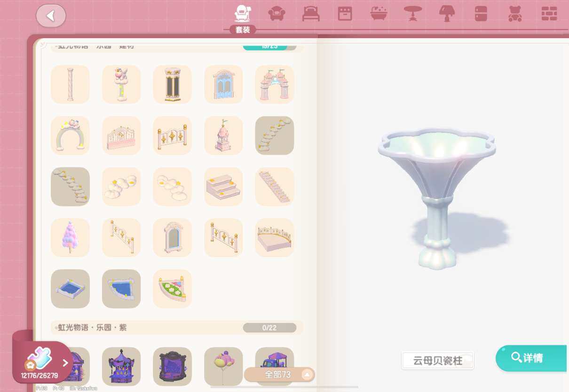The width and height of the screenshot is (569, 392).
Task: Click the back arrow button
Action: pyautogui.click(x=51, y=16)
